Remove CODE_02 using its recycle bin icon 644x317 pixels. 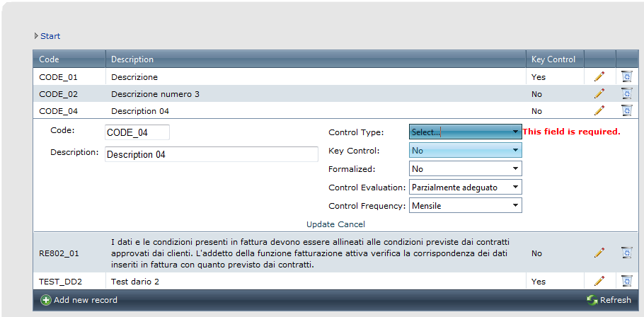(627, 93)
